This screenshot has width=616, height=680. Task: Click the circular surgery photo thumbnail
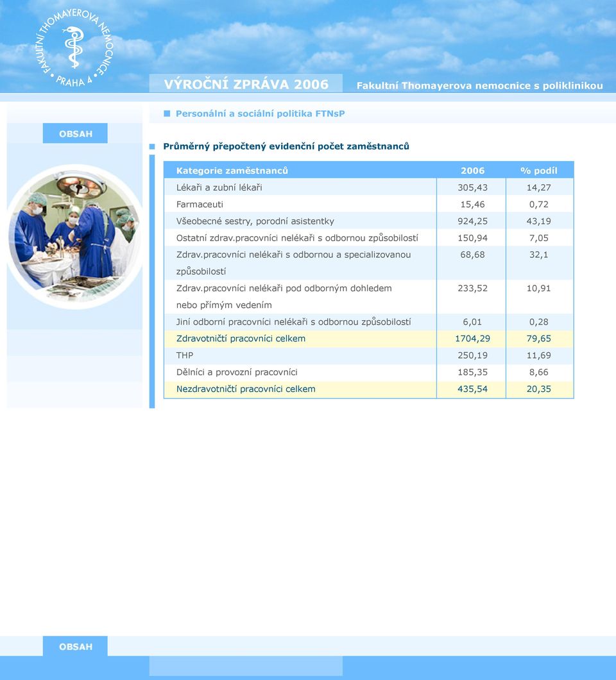[74, 236]
